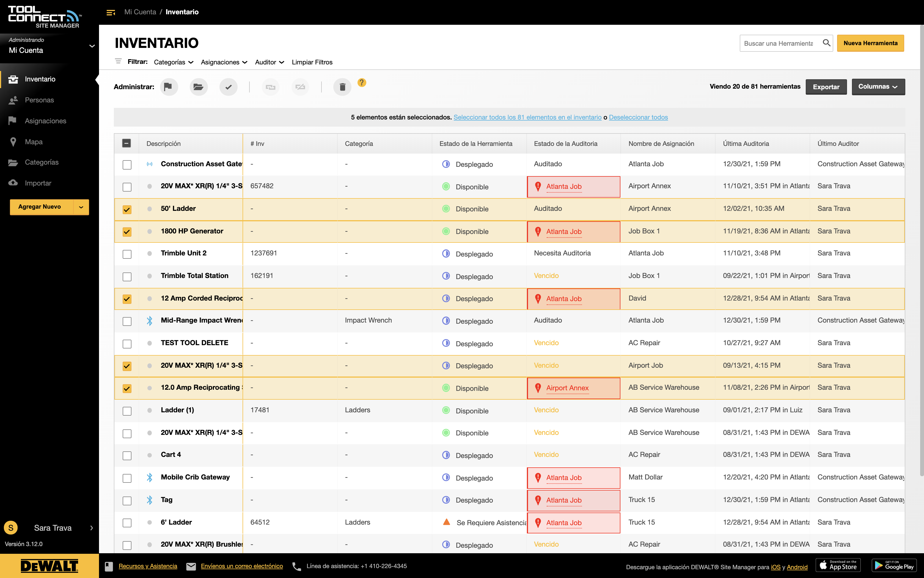Expand the Sara Trava user menu arrow

(x=92, y=528)
